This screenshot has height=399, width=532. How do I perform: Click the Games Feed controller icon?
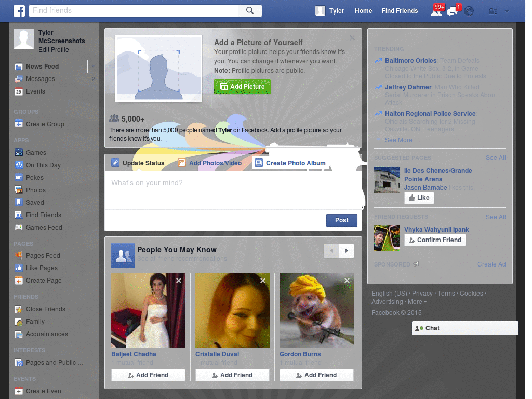pos(19,228)
